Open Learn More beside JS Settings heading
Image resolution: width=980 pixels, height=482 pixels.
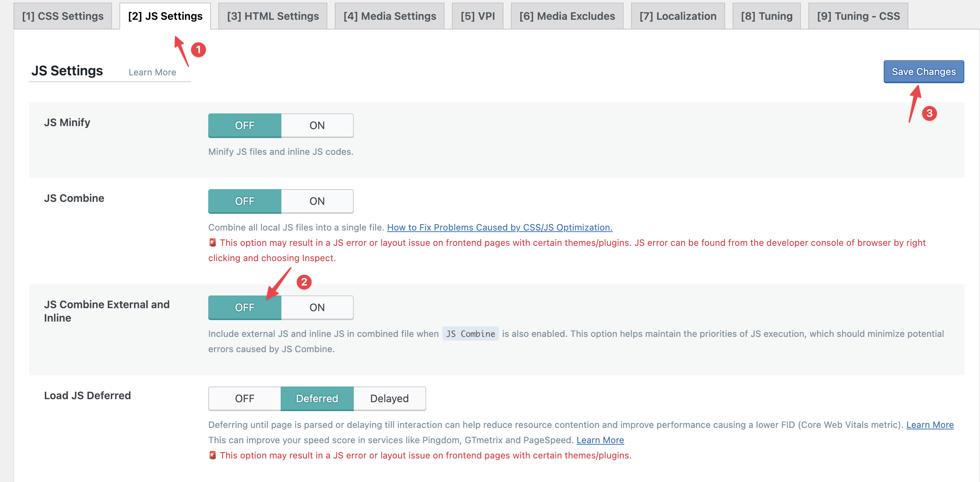pos(152,72)
